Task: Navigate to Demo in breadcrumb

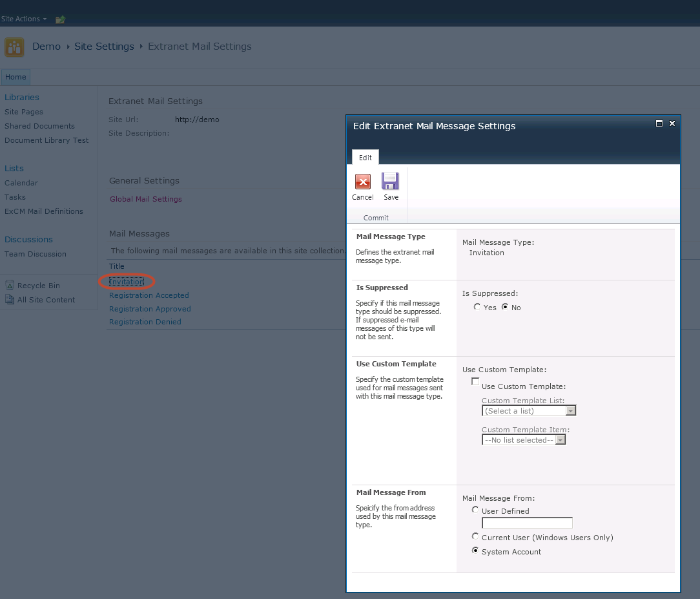Action: point(46,47)
